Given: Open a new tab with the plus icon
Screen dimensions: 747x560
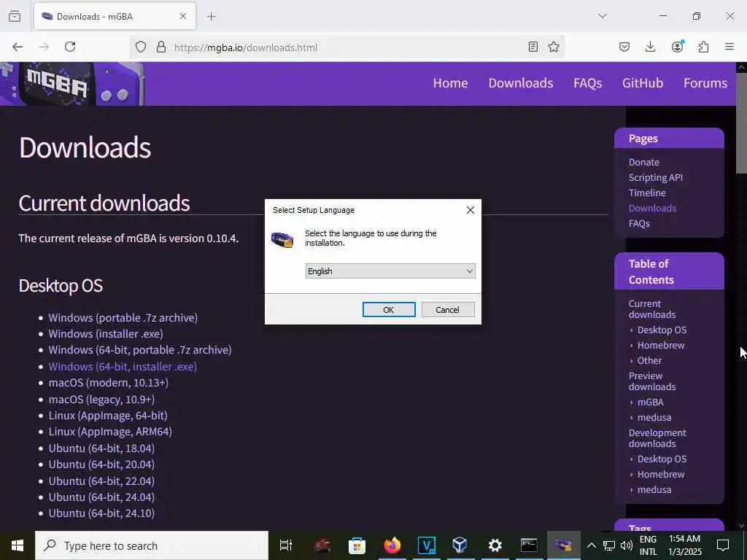Looking at the screenshot, I should coord(212,17).
